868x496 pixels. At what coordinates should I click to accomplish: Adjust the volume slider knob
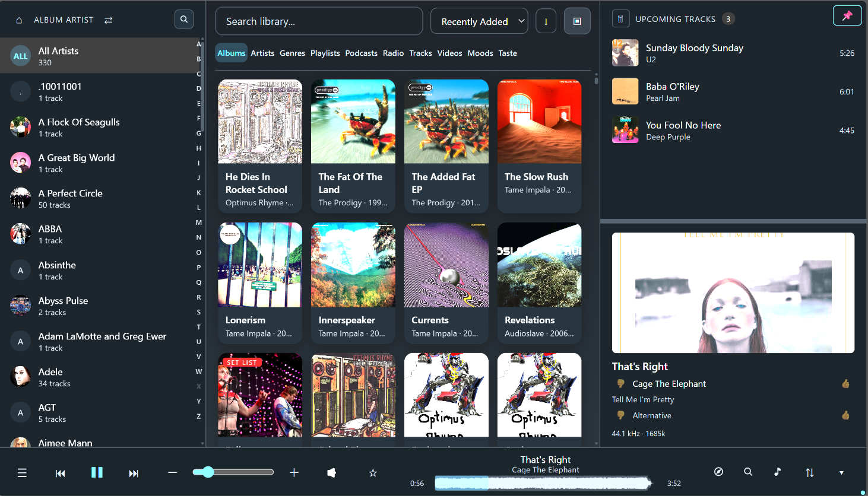pyautogui.click(x=207, y=472)
